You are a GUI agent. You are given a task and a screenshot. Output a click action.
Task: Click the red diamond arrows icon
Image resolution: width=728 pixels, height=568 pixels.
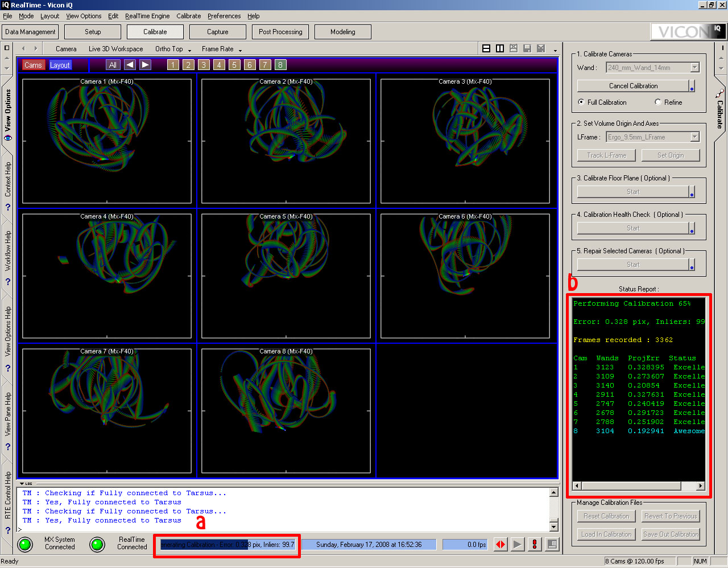click(500, 545)
